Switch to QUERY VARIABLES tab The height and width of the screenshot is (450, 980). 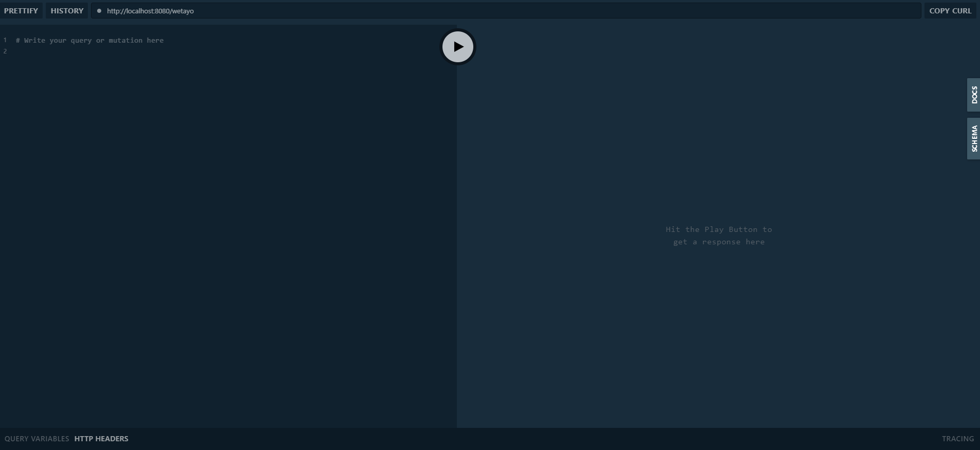36,439
